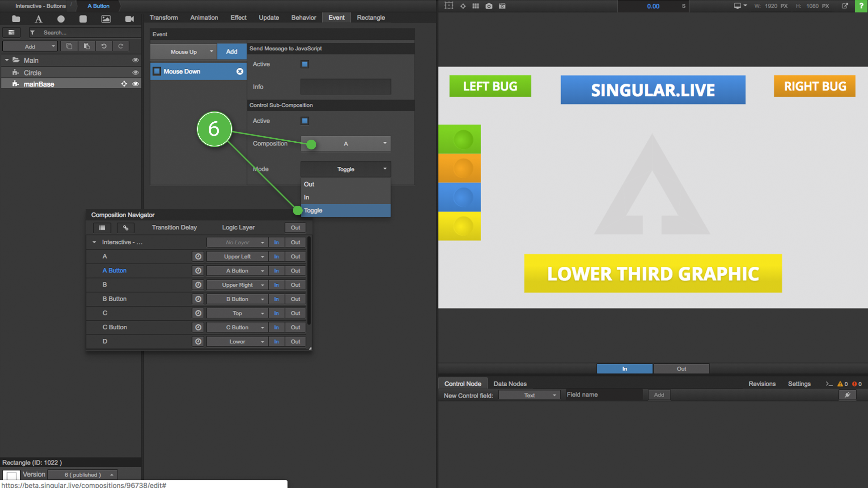This screenshot has width=868, height=488.
Task: Toggle Active for Send Message to JavaScript
Action: pos(305,64)
